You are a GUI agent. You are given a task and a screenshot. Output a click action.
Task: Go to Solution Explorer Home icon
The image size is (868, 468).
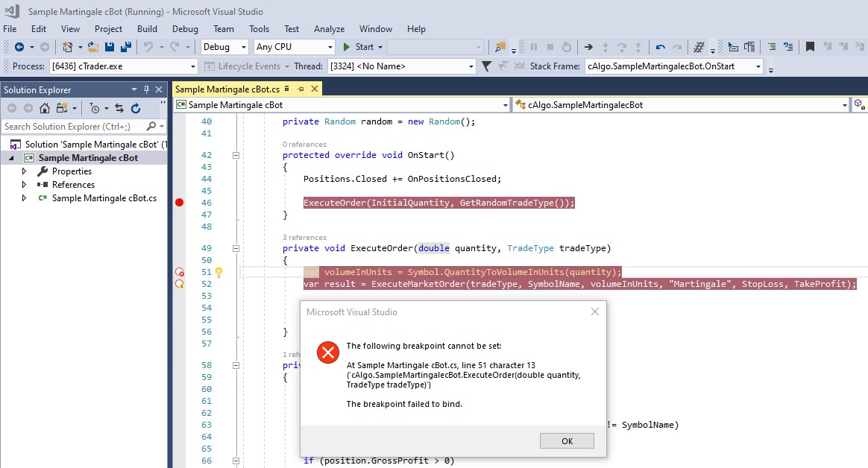[45, 108]
